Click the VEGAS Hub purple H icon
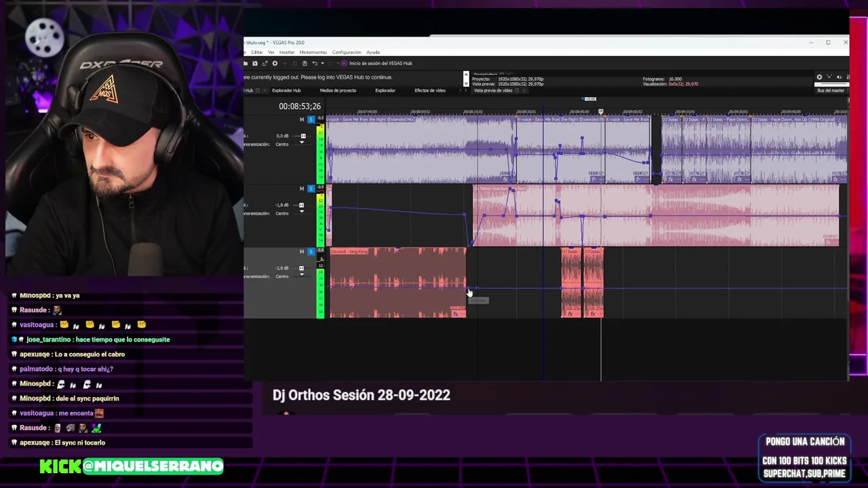This screenshot has height=488, width=868. coord(344,63)
